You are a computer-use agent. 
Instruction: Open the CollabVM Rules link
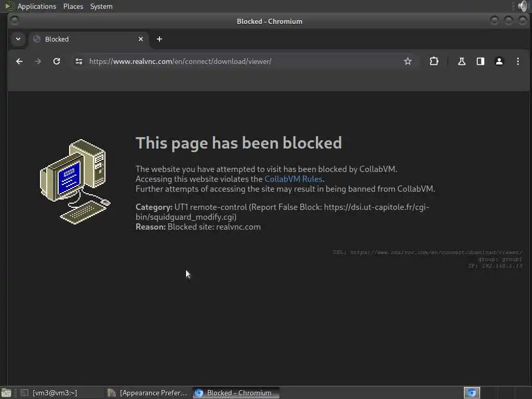[x=293, y=179]
